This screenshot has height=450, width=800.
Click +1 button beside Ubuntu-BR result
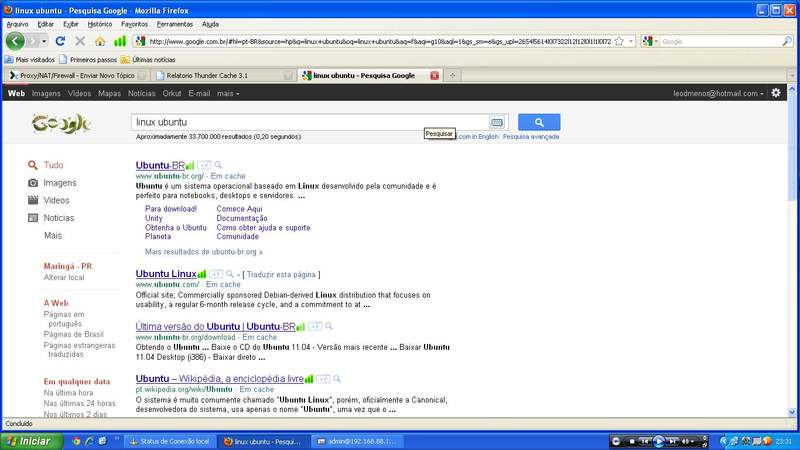coord(204,165)
